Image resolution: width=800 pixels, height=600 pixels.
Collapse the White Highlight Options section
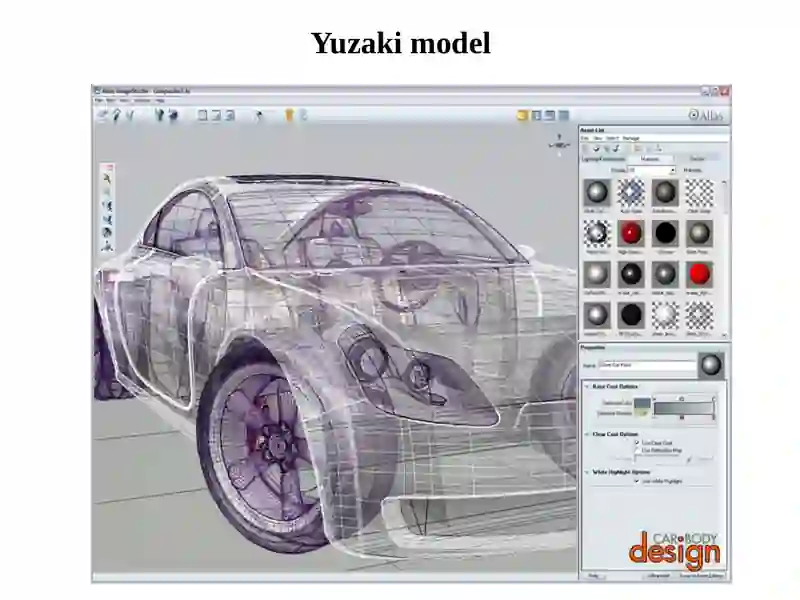pyautogui.click(x=587, y=472)
